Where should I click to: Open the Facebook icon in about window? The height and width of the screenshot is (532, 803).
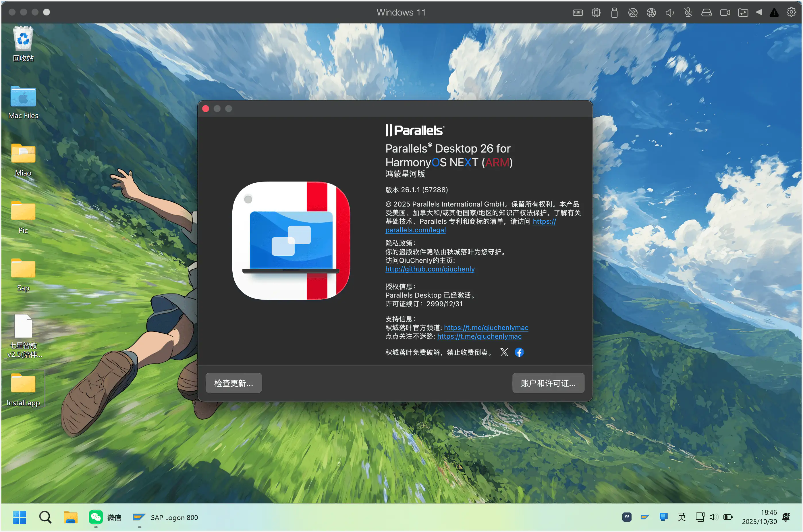click(x=519, y=352)
